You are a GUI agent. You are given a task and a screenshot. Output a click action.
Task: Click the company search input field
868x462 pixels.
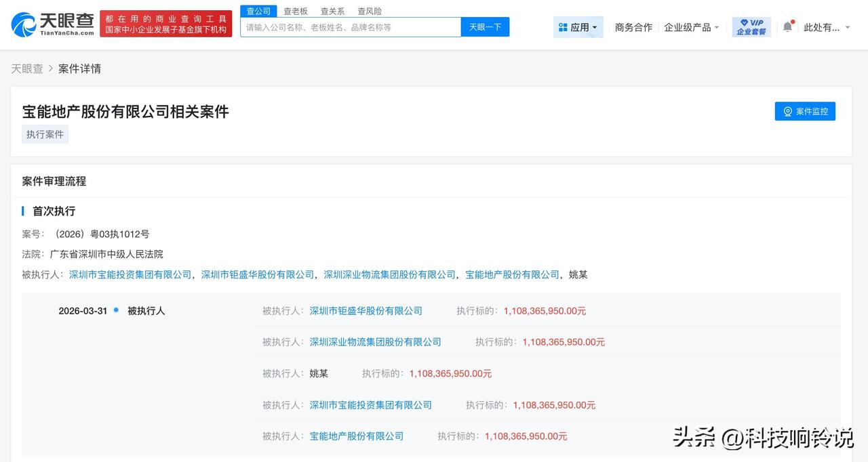coord(349,26)
